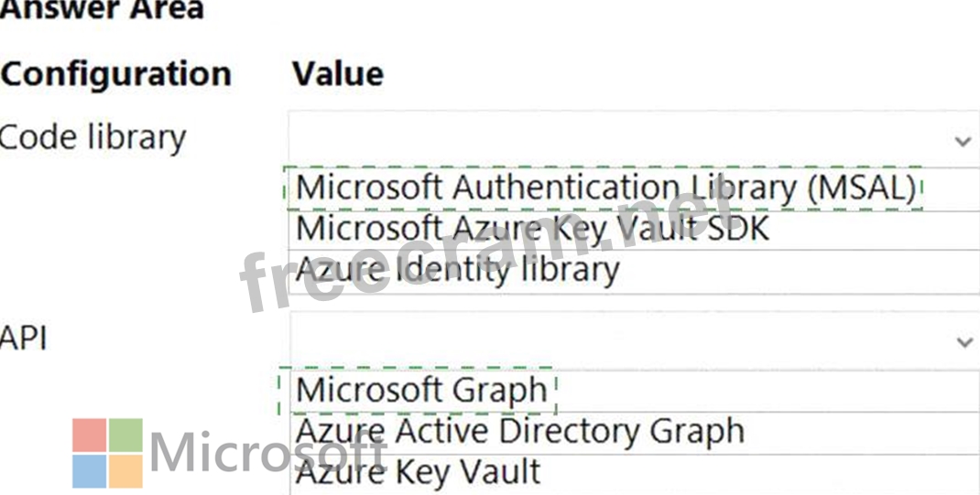Click the Value column header
This screenshot has height=495, width=980.
(338, 73)
